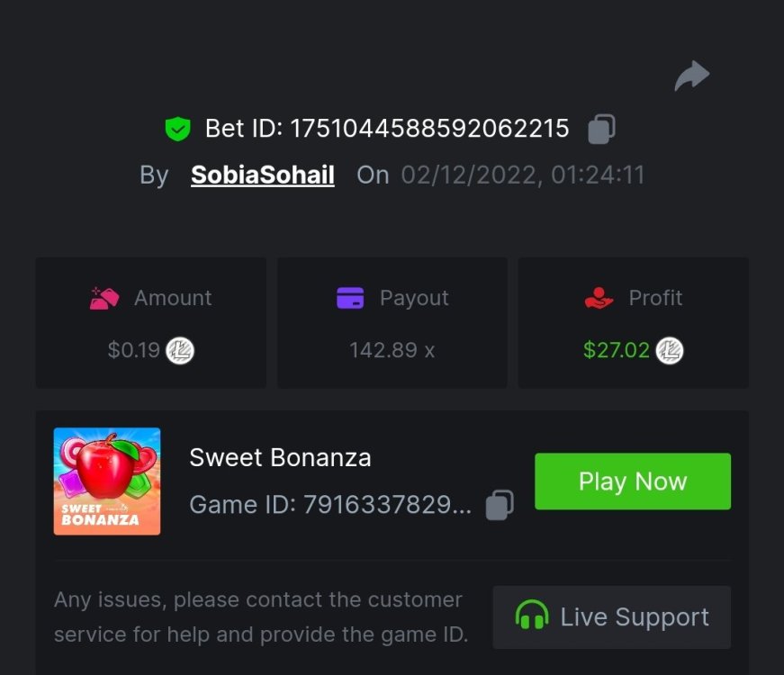784x675 pixels.
Task: Click the share arrow icon
Action: [x=691, y=76]
